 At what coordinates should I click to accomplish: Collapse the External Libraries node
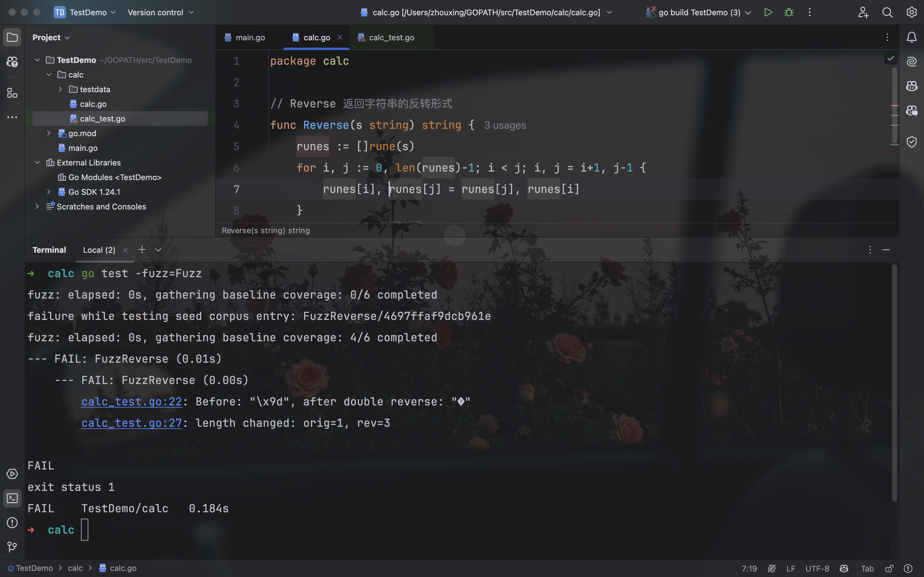[x=37, y=162]
